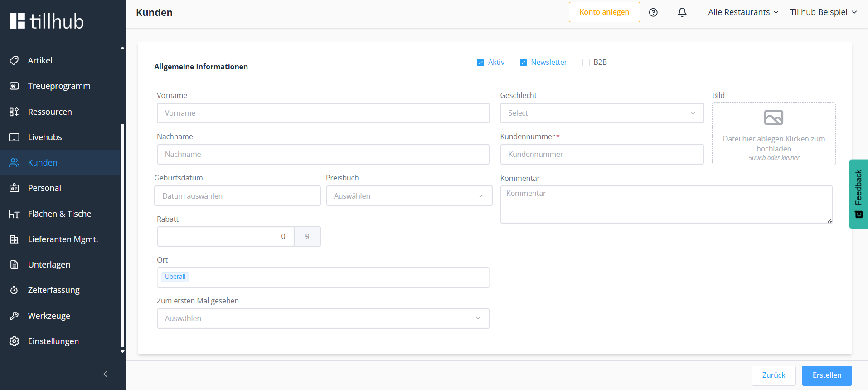Screen dimensions: 868x390
Task: Open the Feedback side tab
Action: coord(858,194)
